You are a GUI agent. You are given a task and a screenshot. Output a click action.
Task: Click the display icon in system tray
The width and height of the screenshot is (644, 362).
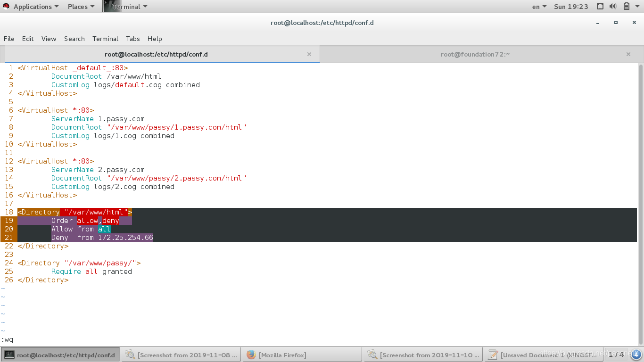(600, 7)
